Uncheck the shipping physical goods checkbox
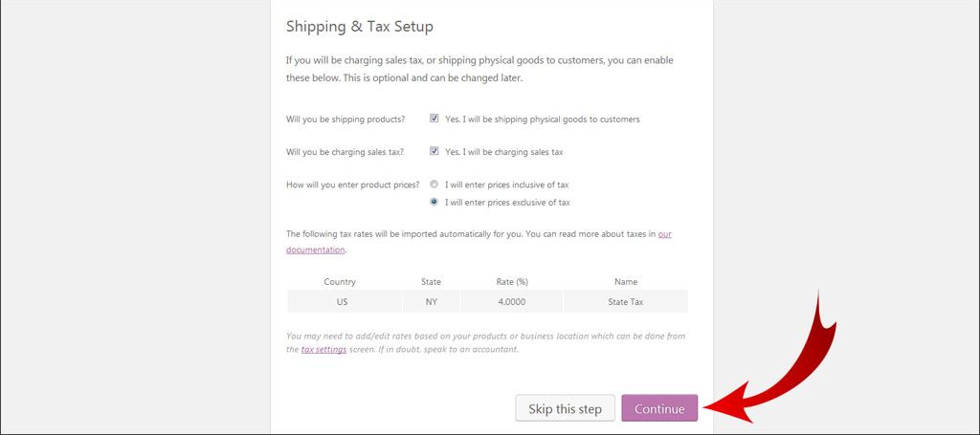 (x=434, y=120)
